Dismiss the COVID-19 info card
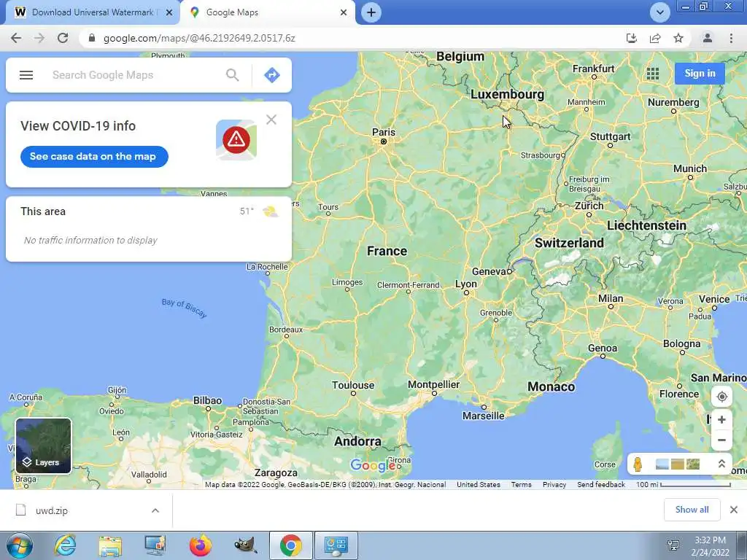747x560 pixels. (x=271, y=120)
